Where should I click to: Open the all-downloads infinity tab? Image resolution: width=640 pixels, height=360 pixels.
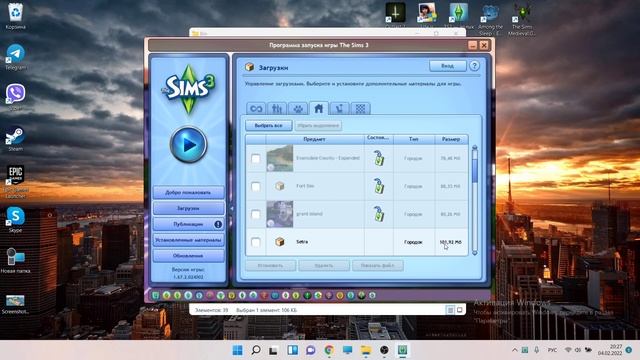click(256, 109)
